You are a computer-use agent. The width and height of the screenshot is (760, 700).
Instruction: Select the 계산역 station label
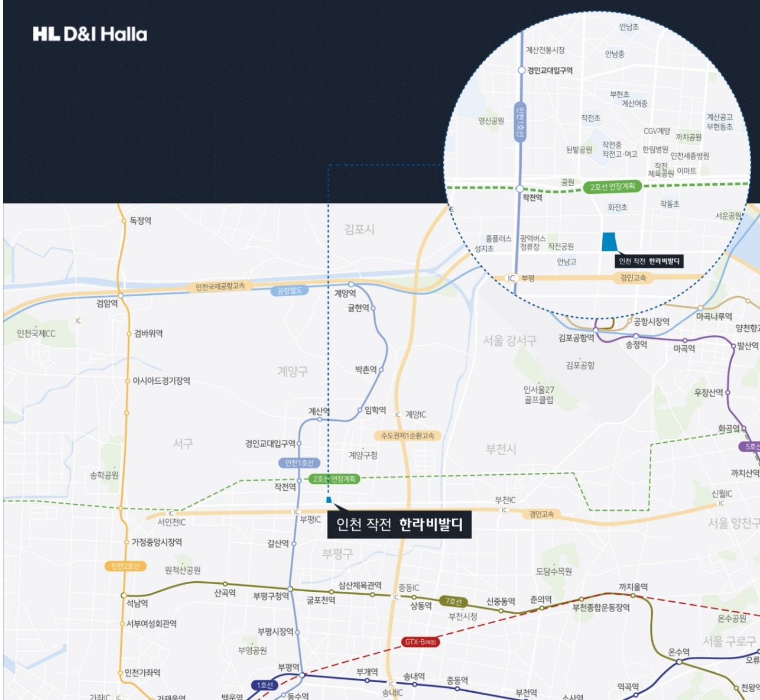[x=319, y=411]
